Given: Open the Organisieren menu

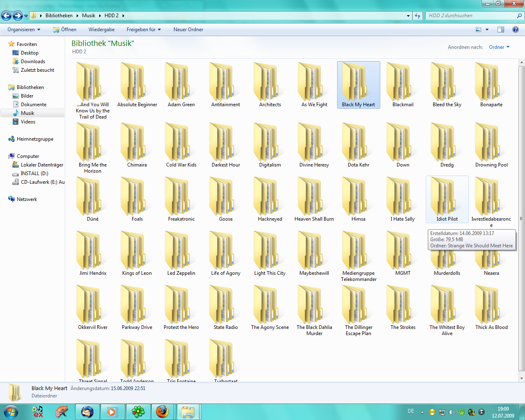Looking at the screenshot, I should pyautogui.click(x=24, y=30).
